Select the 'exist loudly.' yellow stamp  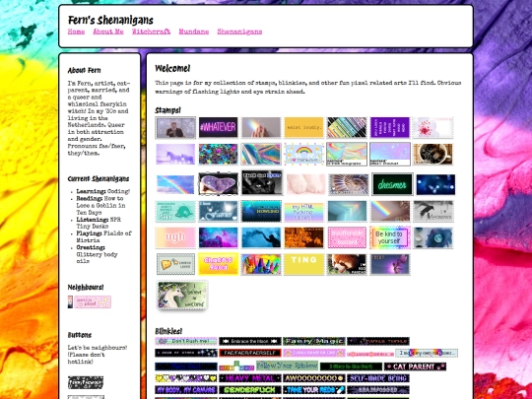pyautogui.click(x=304, y=127)
